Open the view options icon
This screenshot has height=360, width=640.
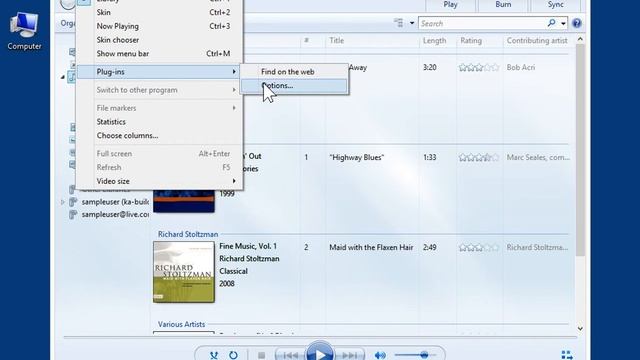click(398, 23)
